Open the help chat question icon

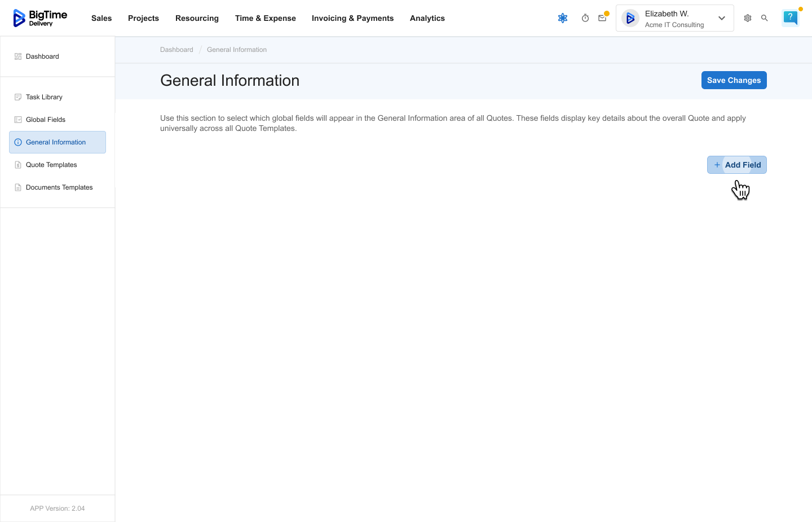click(x=790, y=18)
